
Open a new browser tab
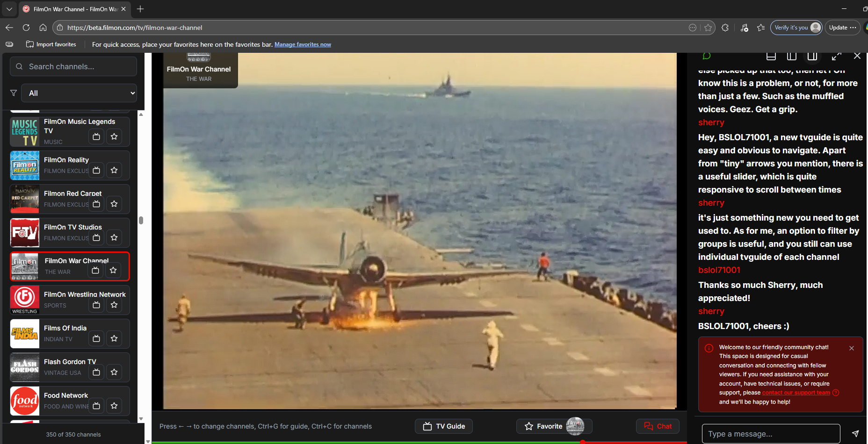tap(140, 9)
